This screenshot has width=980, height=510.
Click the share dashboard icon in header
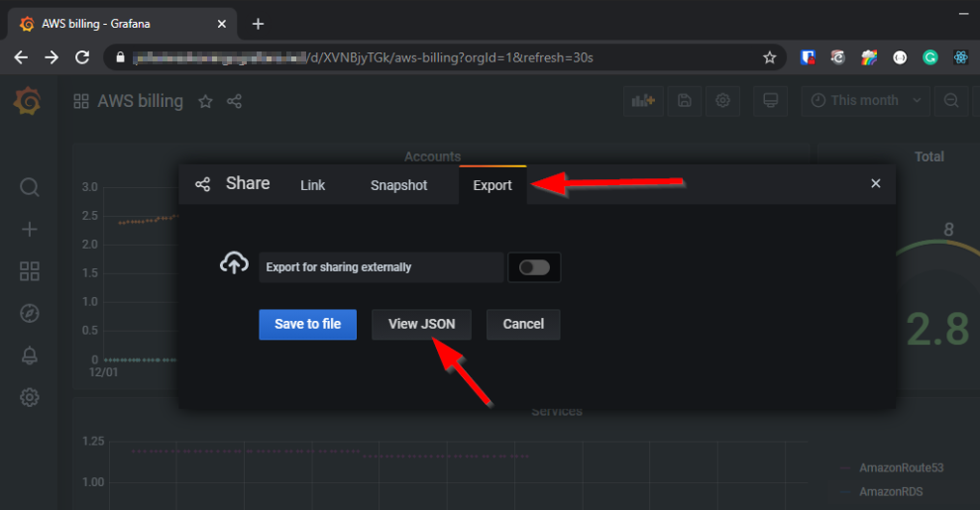(x=235, y=101)
